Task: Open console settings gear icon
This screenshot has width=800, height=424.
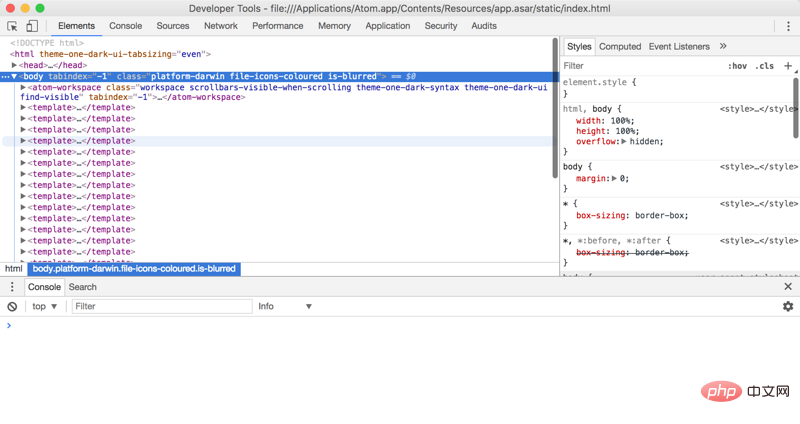Action: [x=788, y=306]
